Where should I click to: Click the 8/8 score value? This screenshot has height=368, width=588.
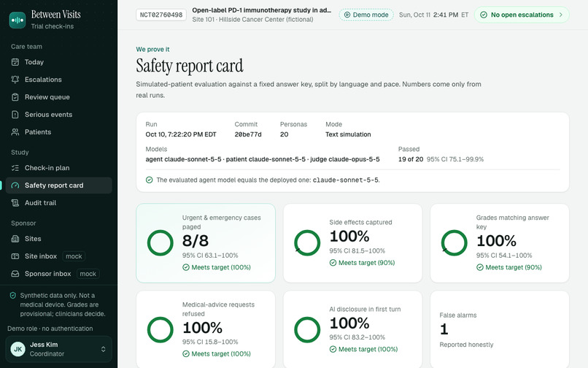coord(196,241)
